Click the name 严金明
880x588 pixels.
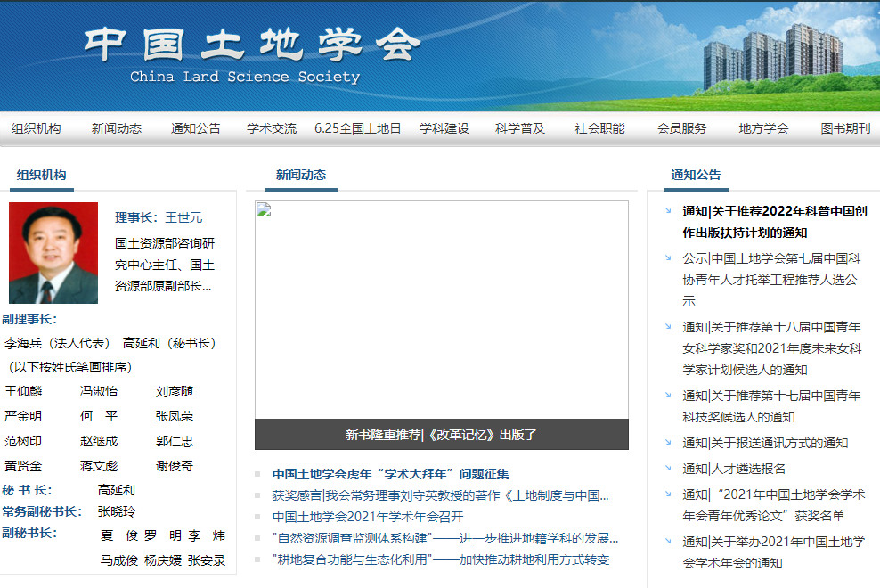[x=23, y=416]
